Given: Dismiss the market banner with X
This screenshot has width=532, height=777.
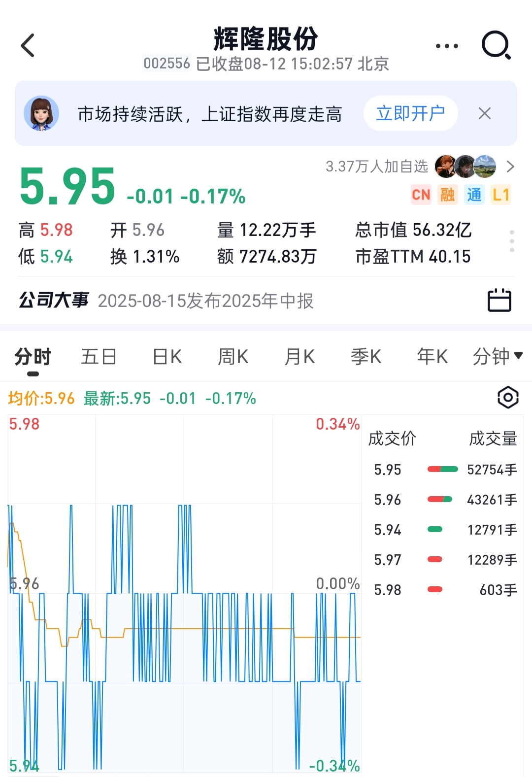Looking at the screenshot, I should [485, 113].
